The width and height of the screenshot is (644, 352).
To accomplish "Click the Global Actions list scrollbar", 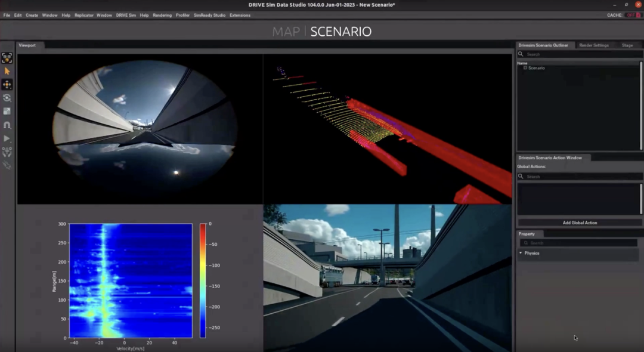I will (641, 199).
